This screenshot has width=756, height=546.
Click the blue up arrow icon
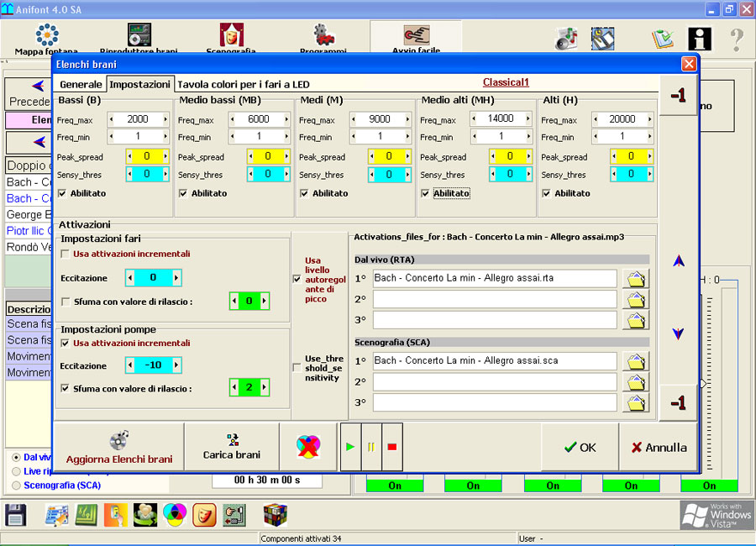pyautogui.click(x=679, y=261)
